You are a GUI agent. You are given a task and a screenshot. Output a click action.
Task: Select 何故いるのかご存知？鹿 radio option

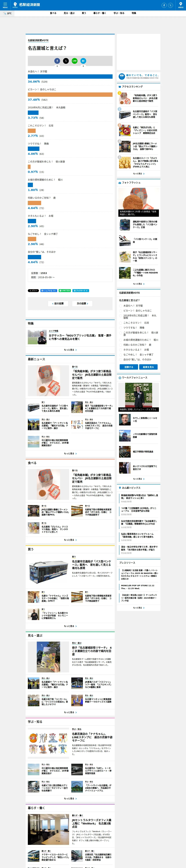click(121, 345)
